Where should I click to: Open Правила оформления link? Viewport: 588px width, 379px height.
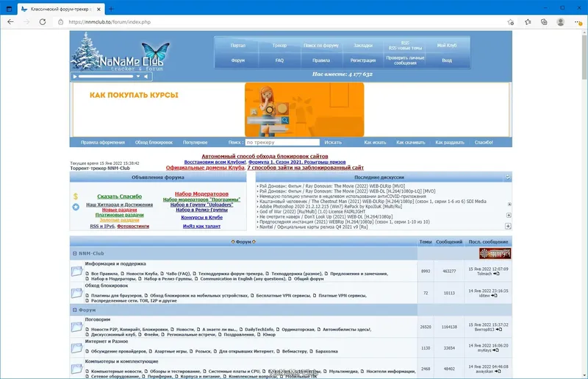point(103,142)
